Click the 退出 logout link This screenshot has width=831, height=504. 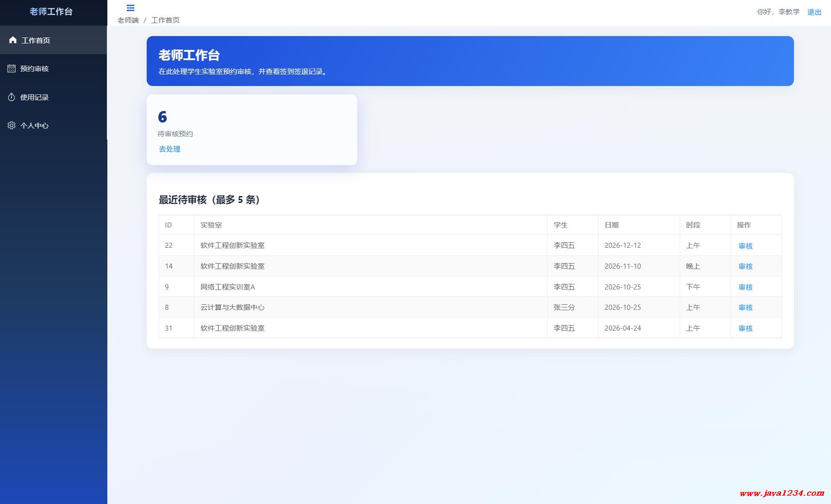coord(814,12)
